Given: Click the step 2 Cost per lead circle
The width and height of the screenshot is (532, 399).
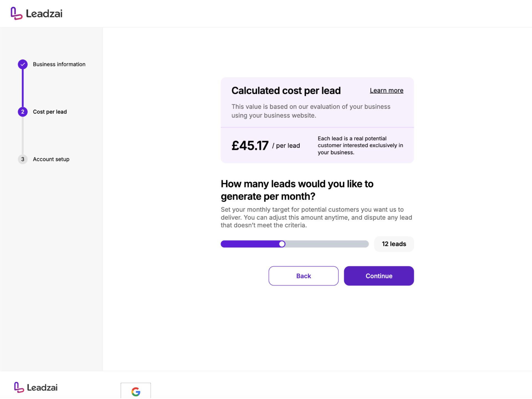Looking at the screenshot, I should click(x=23, y=112).
